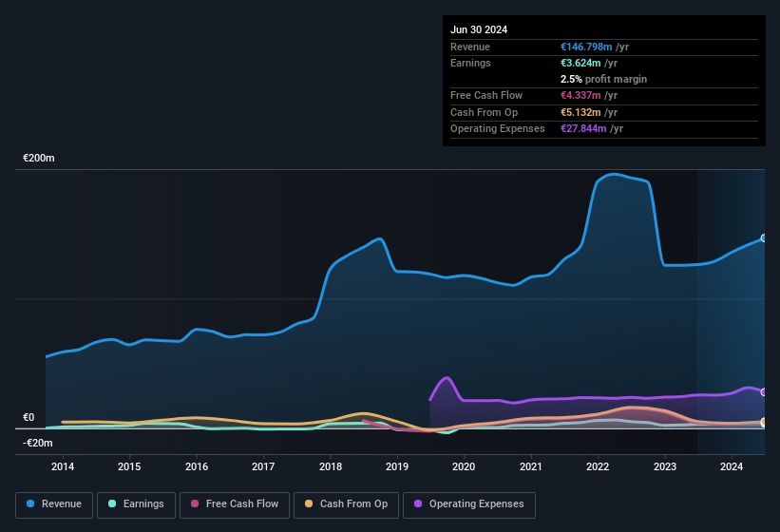Click the €200m y-axis label
The height and width of the screenshot is (532, 780).
tap(39, 158)
